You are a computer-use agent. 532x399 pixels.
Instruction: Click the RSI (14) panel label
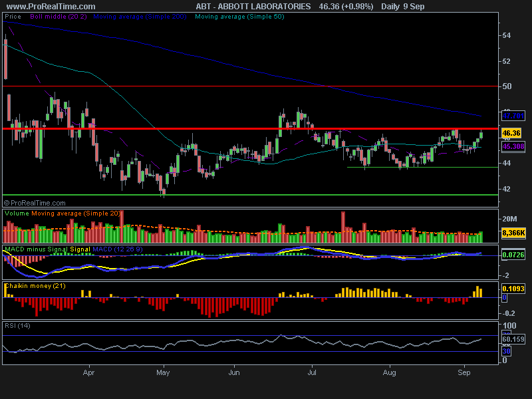(x=18, y=326)
